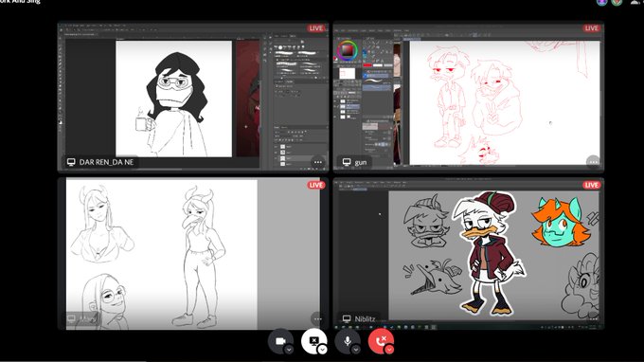Screen dimensions: 644x362
Task: Click the LIVE badge on the horned-girl sketch stream
Action: click(315, 185)
